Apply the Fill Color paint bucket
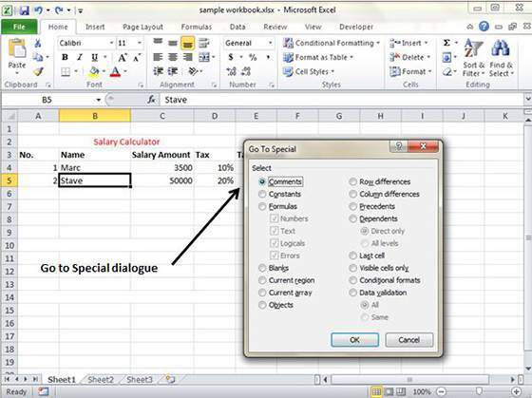532x398 pixels. point(94,71)
